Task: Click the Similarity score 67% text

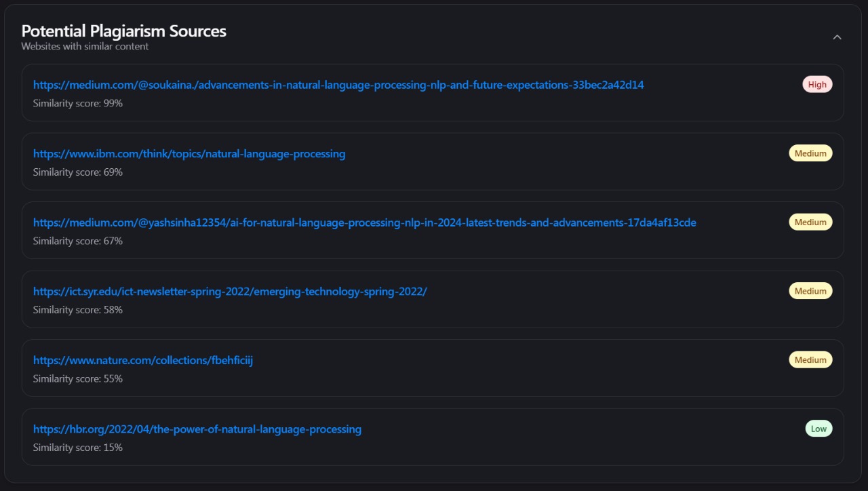Action: 78,241
